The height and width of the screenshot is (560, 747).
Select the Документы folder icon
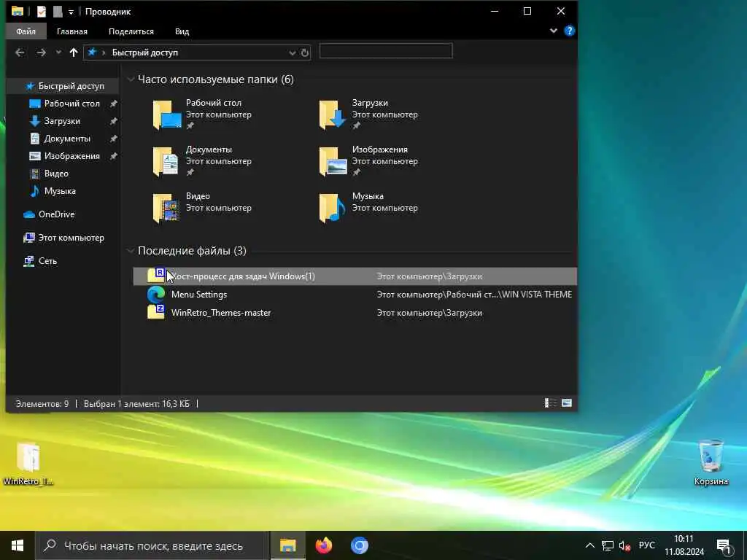166,161
